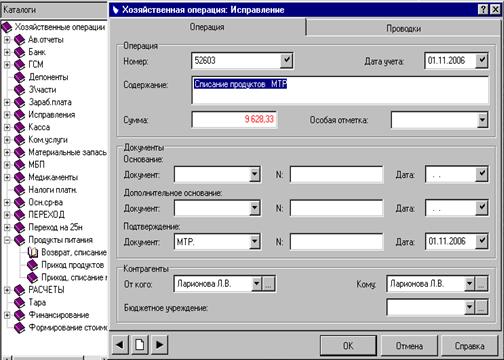This screenshot has height=360, width=504.
Task: Confirm with the OK button
Action: (348, 346)
